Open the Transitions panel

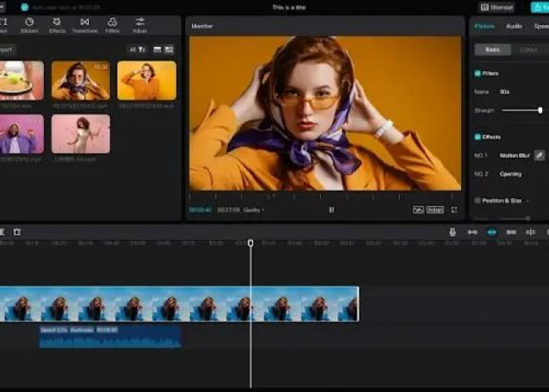(x=85, y=26)
